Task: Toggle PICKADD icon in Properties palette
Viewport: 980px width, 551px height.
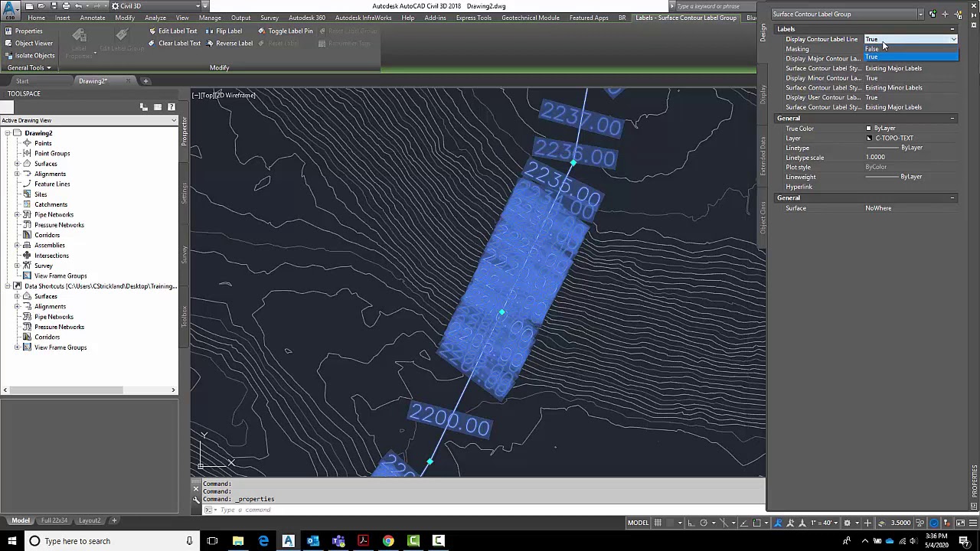Action: tap(933, 15)
